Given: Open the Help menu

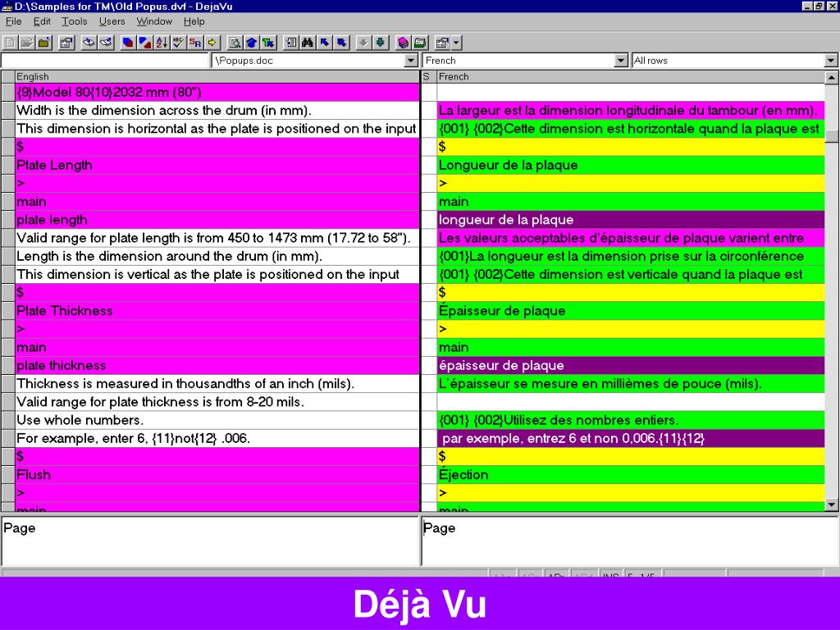Looking at the screenshot, I should click(194, 21).
